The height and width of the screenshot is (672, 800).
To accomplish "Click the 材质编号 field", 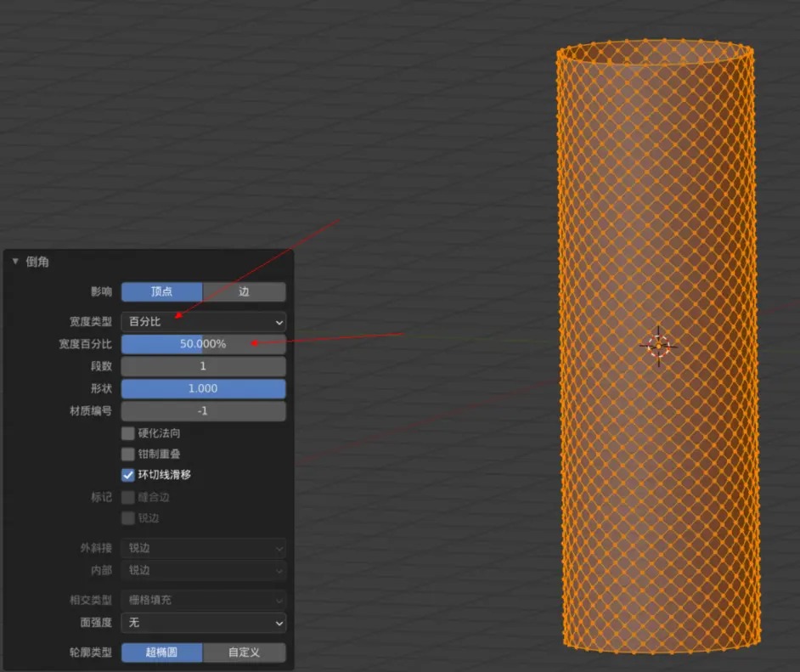I will point(204,410).
